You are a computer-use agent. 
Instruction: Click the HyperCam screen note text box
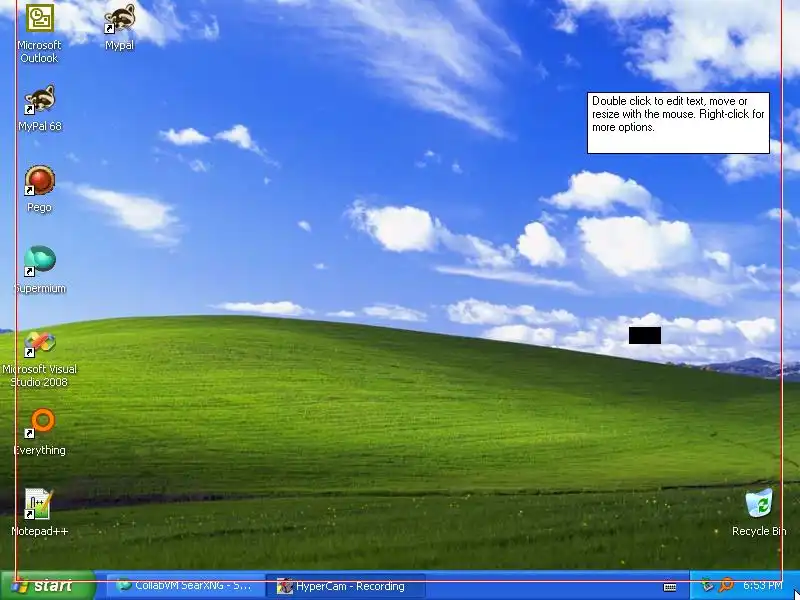pos(678,123)
